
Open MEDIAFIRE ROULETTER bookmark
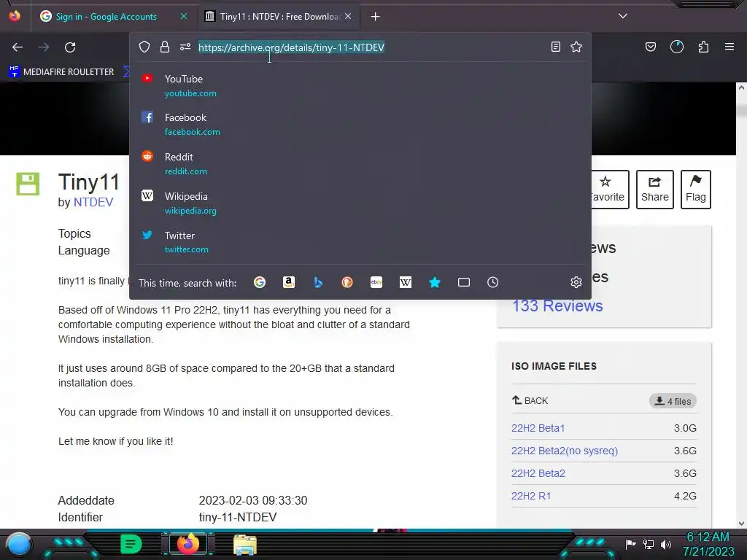pyautogui.click(x=61, y=72)
